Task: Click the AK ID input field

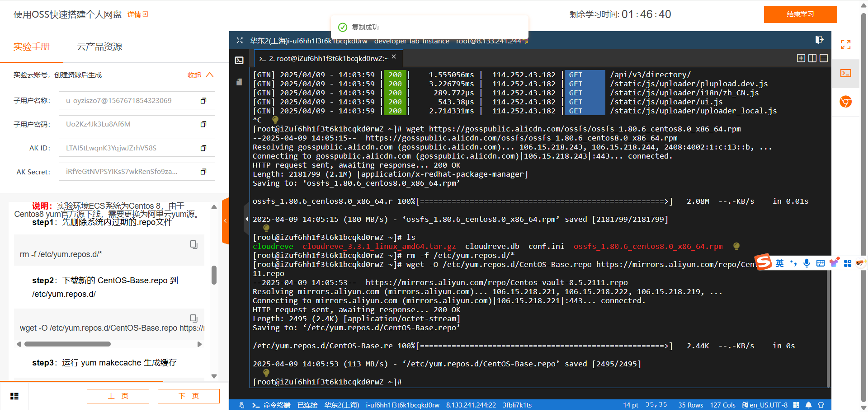Action: click(137, 148)
